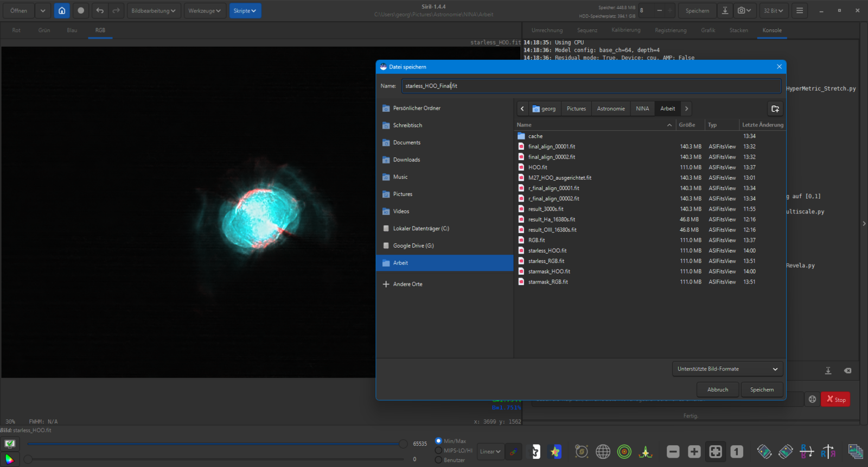Switch to the Registrierung tab
This screenshot has width=868, height=467.
point(671,30)
